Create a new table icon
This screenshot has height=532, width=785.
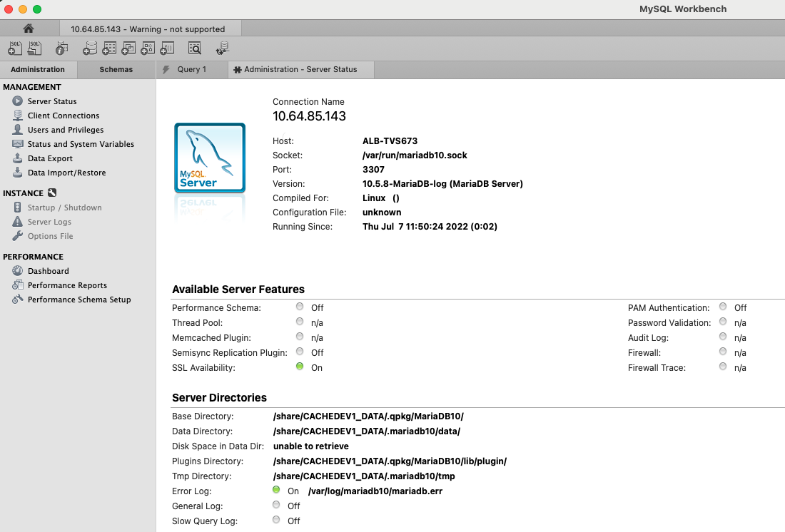coord(109,48)
